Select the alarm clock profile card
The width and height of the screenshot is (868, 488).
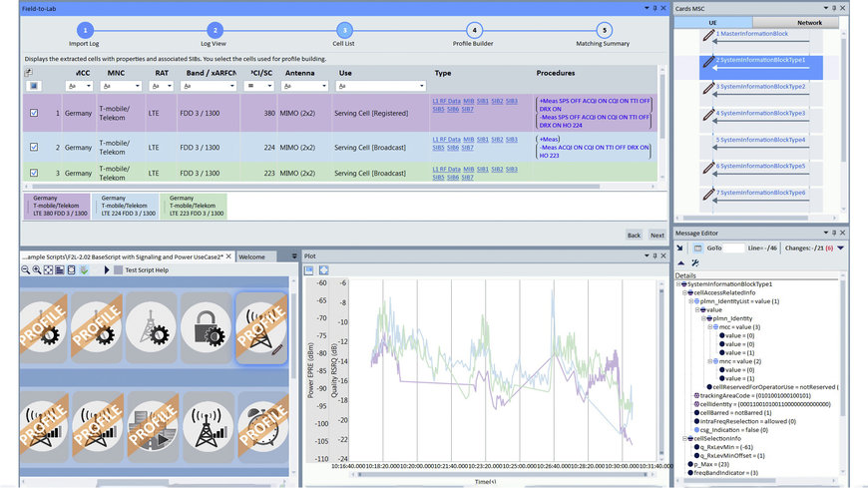click(x=263, y=426)
